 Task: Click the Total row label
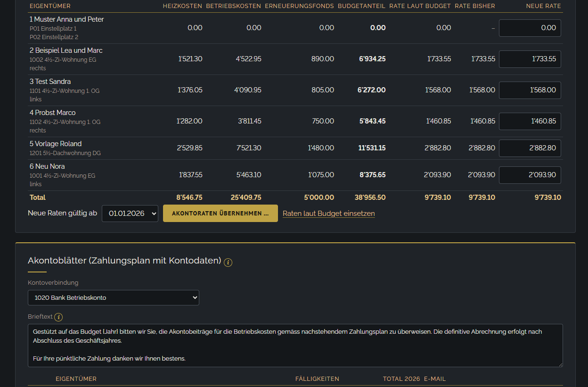tap(38, 198)
